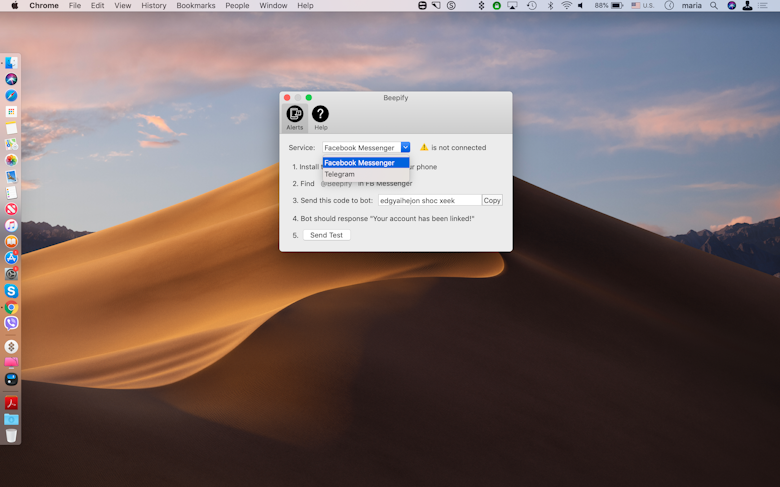Screen dimensions: 780x487
Task: Zoom the Beepify window with green button
Action: coord(309,97)
